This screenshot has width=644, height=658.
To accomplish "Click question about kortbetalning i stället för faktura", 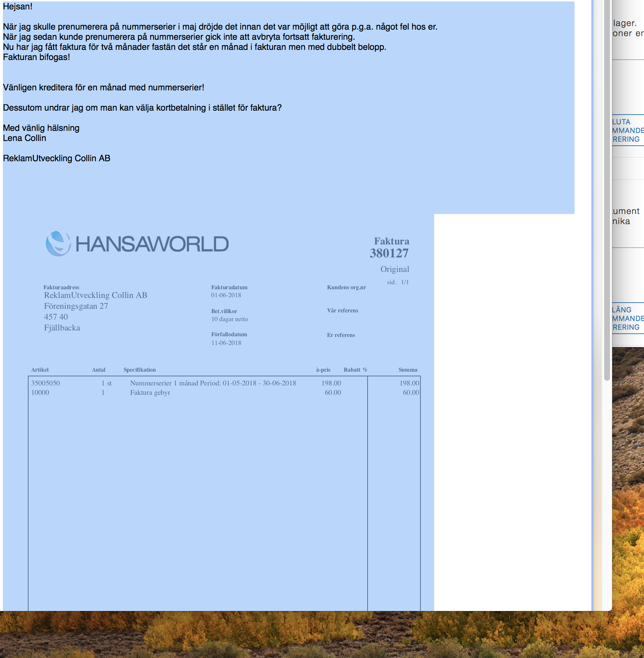I will click(x=142, y=108).
